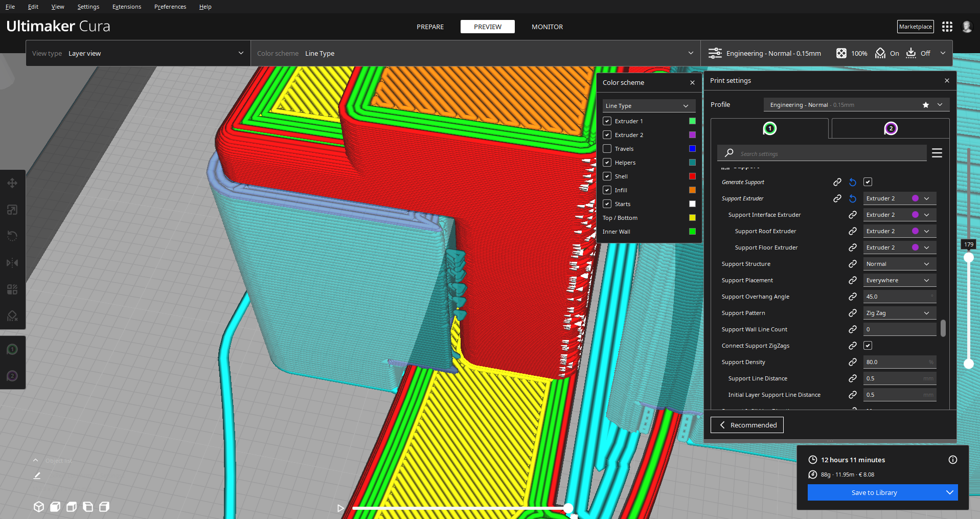Toggle the Infill checkbox

(x=607, y=190)
